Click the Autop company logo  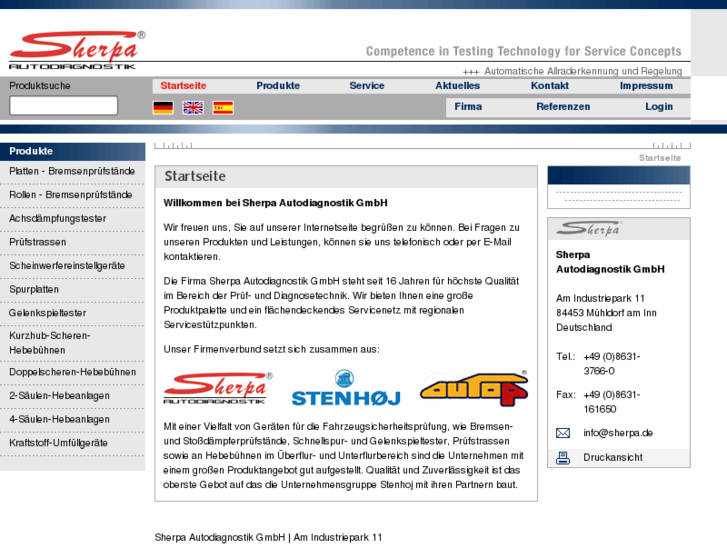(x=474, y=388)
